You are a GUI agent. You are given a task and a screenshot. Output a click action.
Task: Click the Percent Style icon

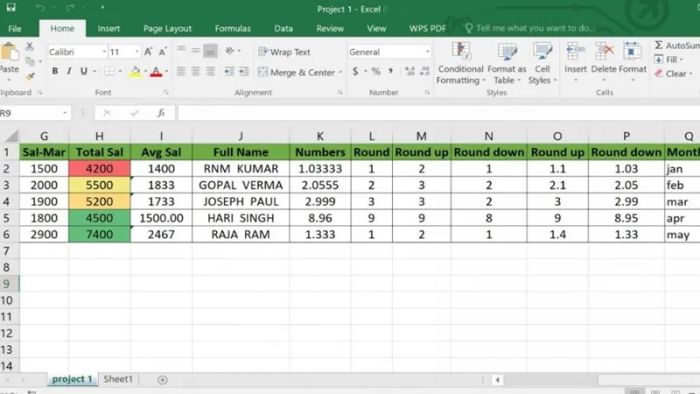click(x=376, y=71)
